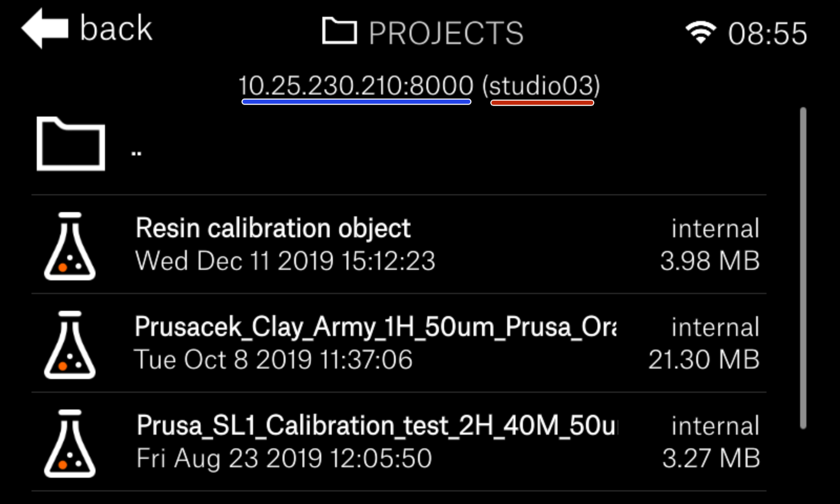This screenshot has height=504, width=840.
Task: Click the studio03 hostname link
Action: pos(542,86)
